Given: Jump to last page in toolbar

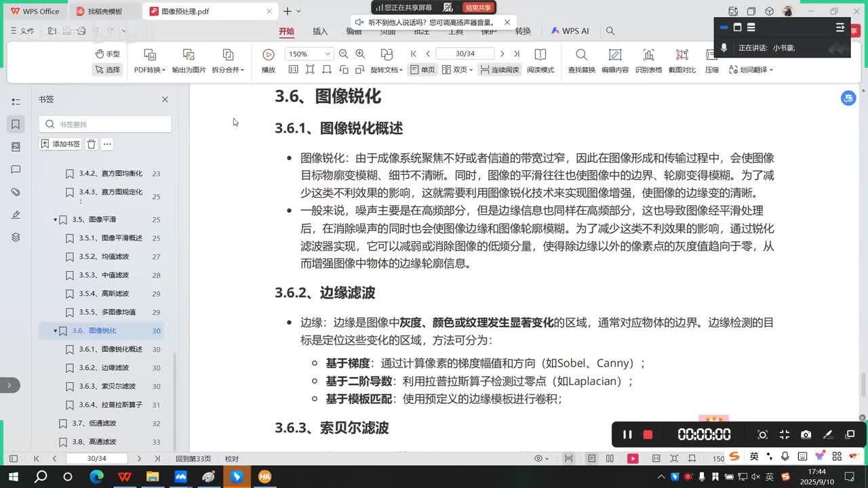Looking at the screenshot, I should coord(516,54).
